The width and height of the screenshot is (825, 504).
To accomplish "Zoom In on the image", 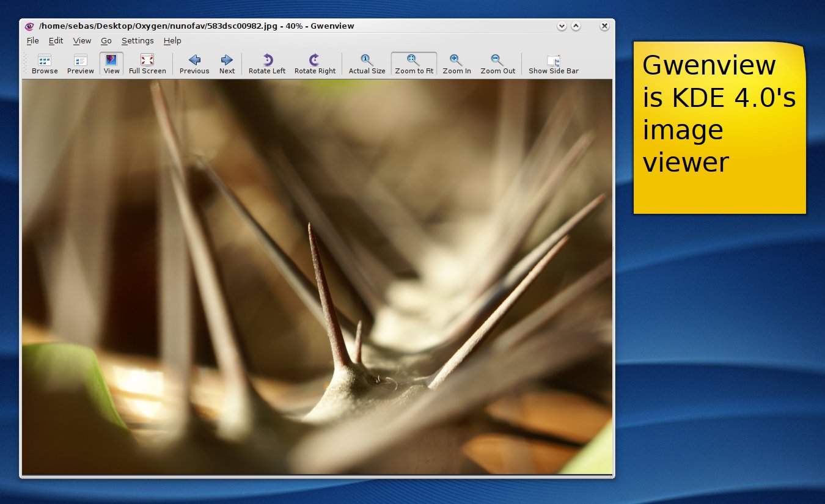I will pyautogui.click(x=457, y=64).
